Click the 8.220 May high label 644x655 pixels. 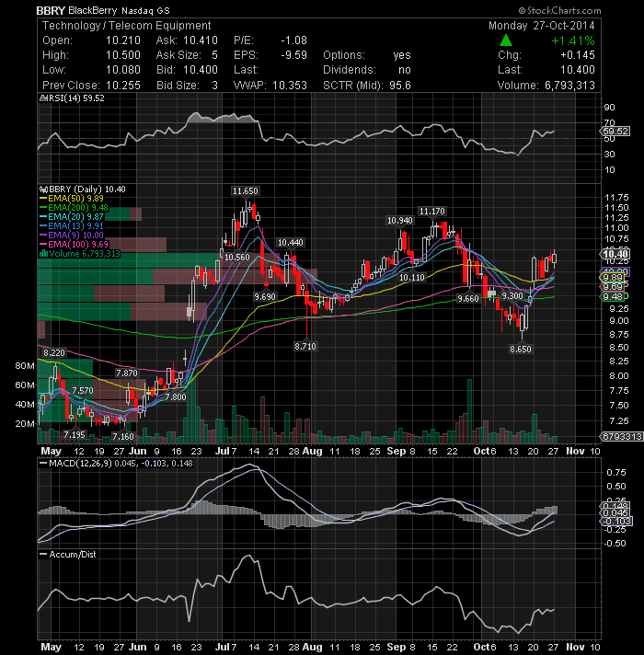click(x=54, y=352)
